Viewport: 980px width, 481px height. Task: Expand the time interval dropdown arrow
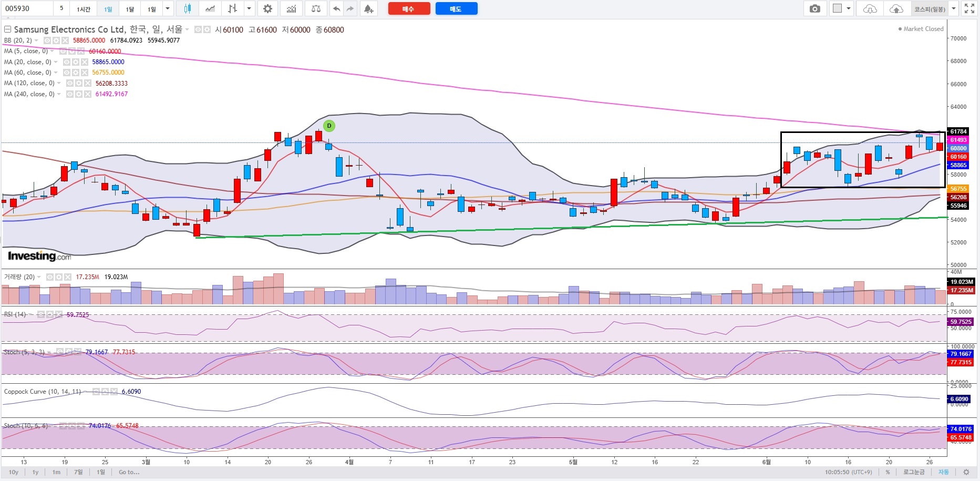click(x=167, y=8)
